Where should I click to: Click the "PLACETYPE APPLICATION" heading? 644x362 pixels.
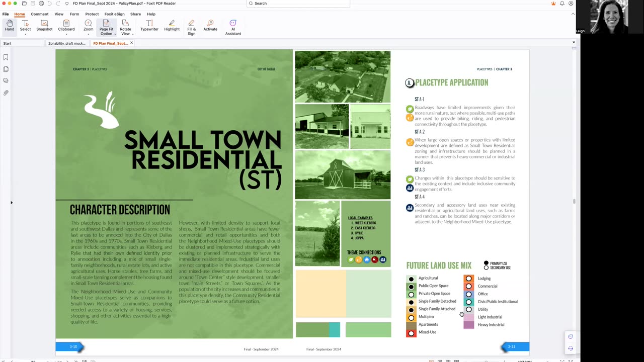452,82
